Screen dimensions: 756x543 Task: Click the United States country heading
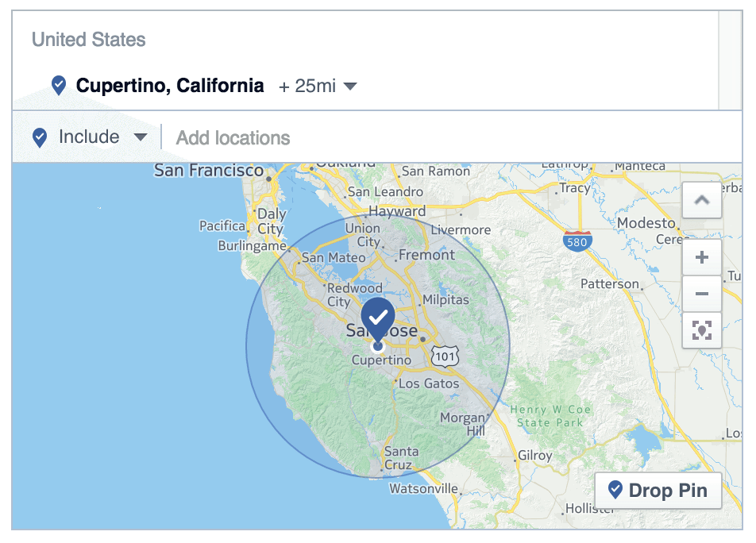[89, 40]
